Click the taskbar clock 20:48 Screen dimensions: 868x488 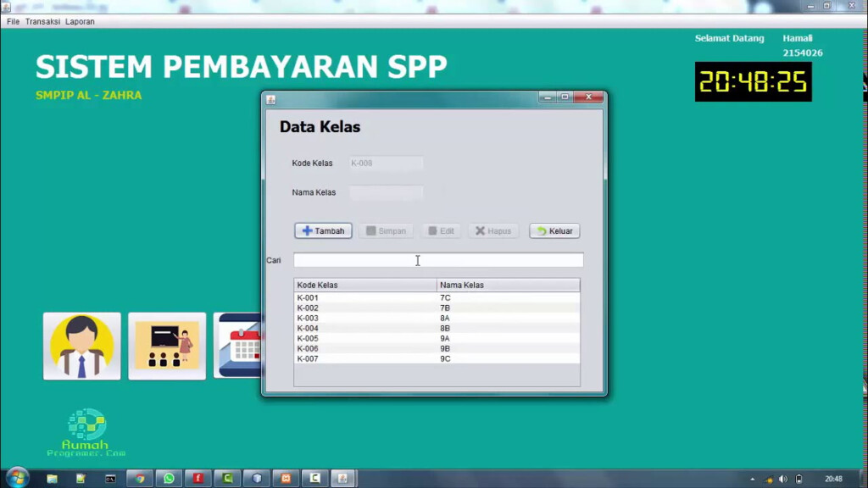834,480
